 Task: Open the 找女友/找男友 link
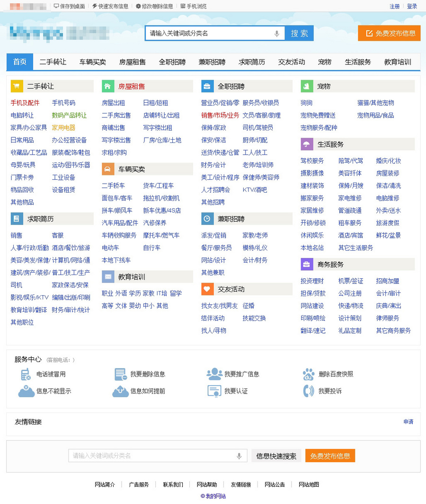[220, 306]
